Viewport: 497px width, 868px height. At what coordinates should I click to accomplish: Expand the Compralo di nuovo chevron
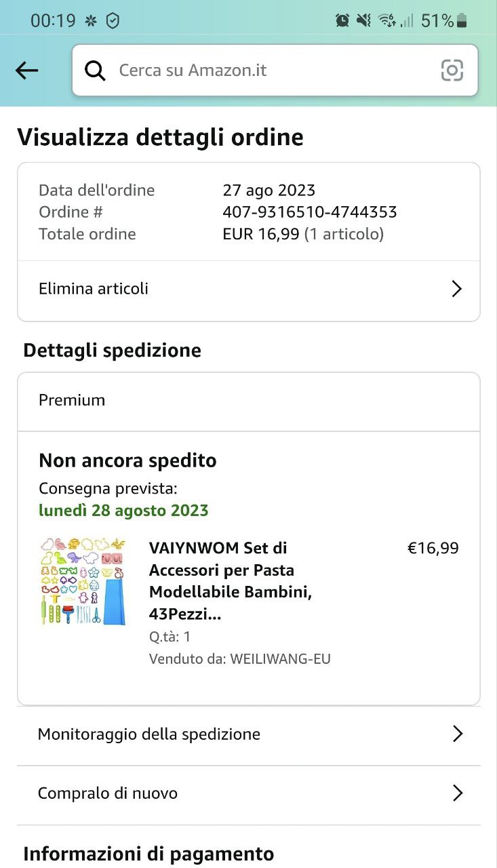click(458, 793)
